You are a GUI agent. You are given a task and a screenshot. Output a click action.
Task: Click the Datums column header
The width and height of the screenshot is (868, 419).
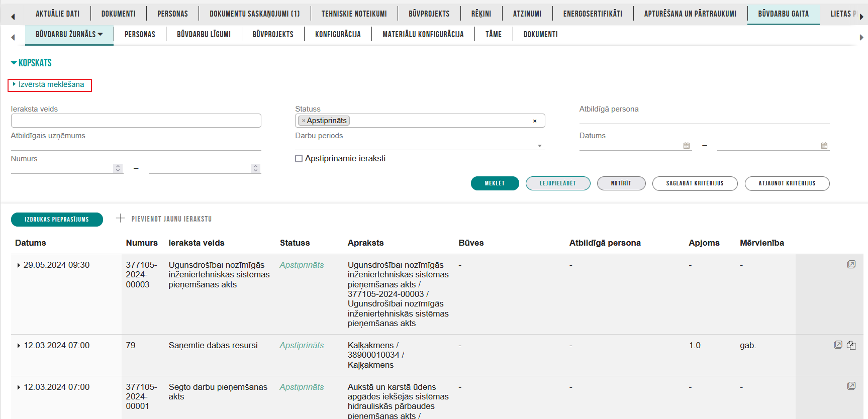tap(31, 243)
